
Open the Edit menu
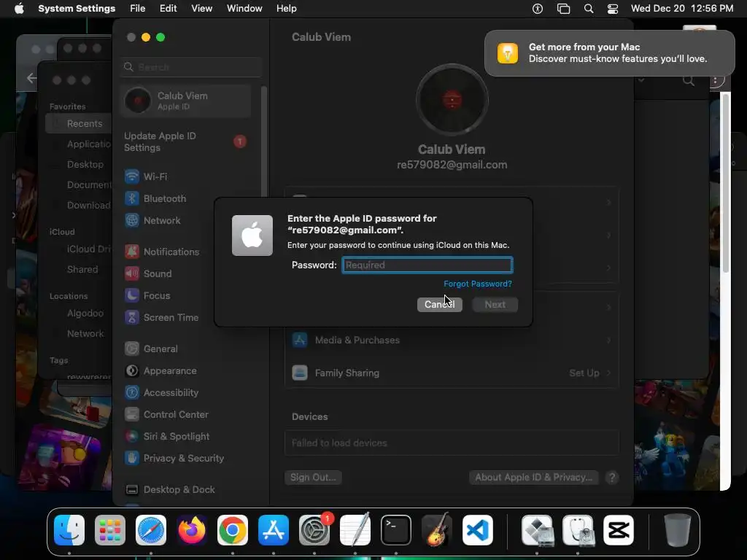169,9
